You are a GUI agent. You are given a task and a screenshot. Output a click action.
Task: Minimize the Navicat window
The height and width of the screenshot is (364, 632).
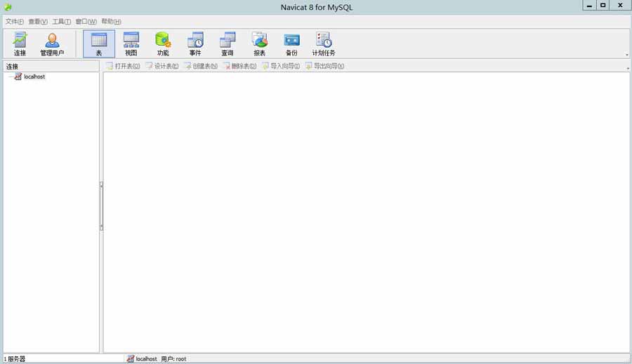click(x=589, y=5)
